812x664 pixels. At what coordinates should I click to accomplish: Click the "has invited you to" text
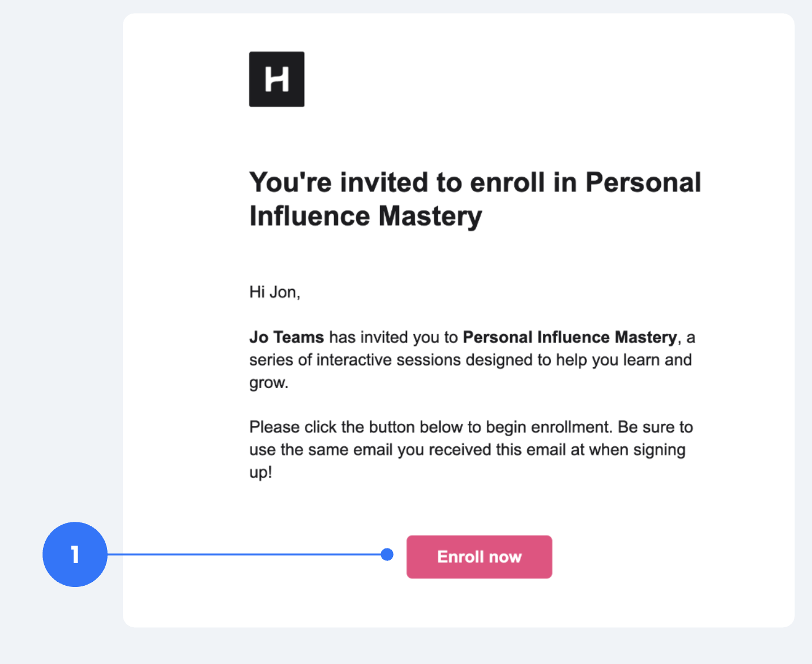[393, 337]
